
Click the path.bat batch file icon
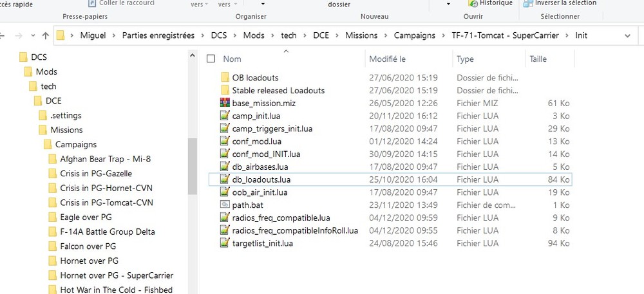point(225,205)
